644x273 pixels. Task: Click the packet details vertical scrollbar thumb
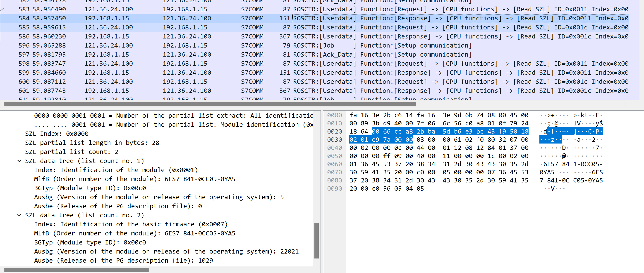(x=316, y=240)
